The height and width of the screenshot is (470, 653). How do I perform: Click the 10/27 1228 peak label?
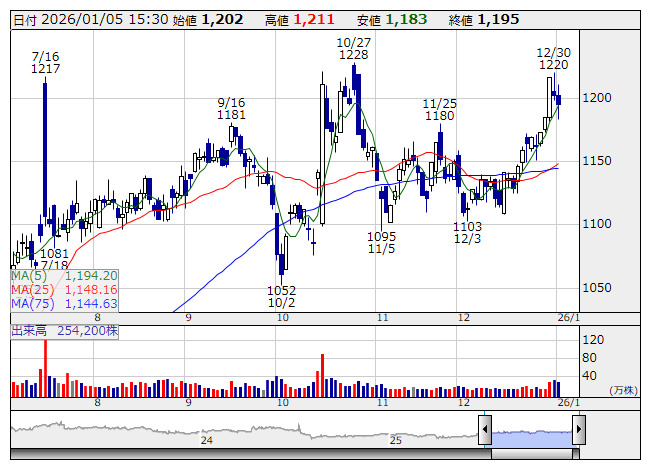(354, 49)
